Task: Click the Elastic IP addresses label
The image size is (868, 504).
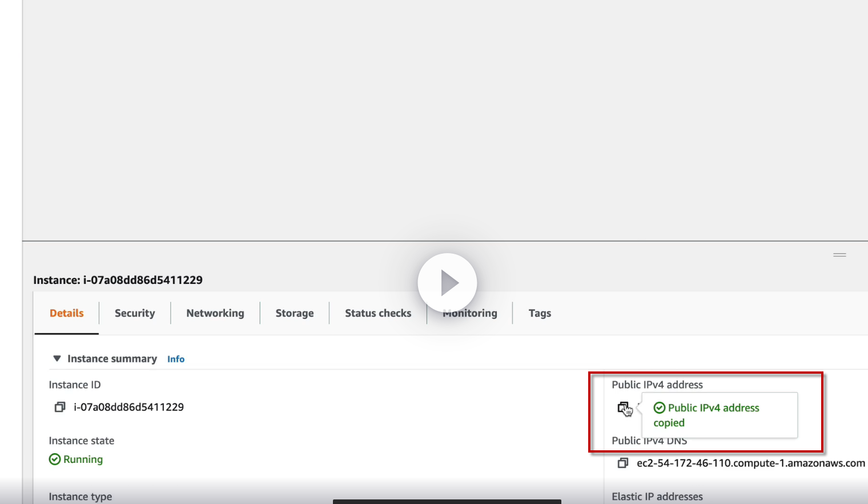Action: point(657,497)
